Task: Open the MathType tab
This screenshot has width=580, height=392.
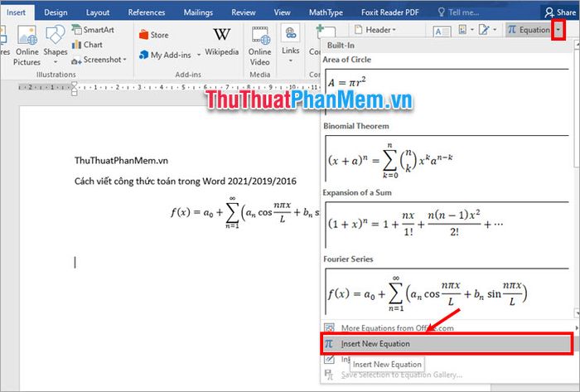Action: pos(326,12)
